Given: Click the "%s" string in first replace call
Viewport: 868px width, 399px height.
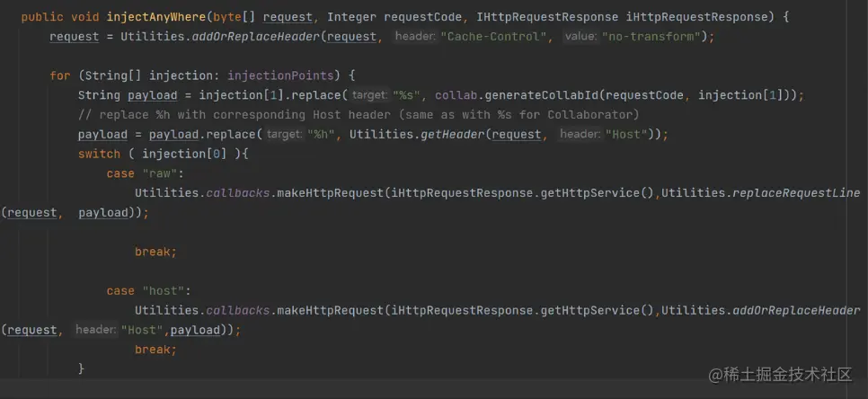Looking at the screenshot, I should click(x=407, y=95).
